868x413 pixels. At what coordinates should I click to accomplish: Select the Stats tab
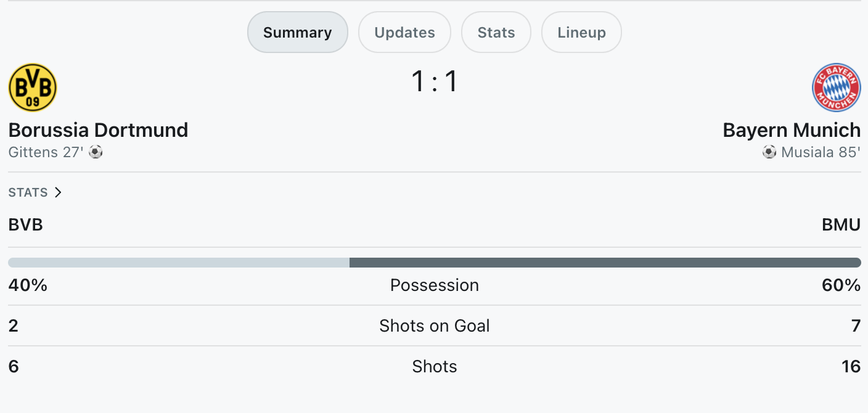[x=496, y=33]
